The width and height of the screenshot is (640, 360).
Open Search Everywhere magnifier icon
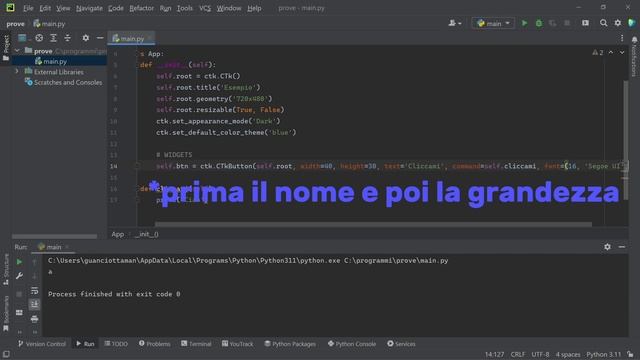coord(603,23)
